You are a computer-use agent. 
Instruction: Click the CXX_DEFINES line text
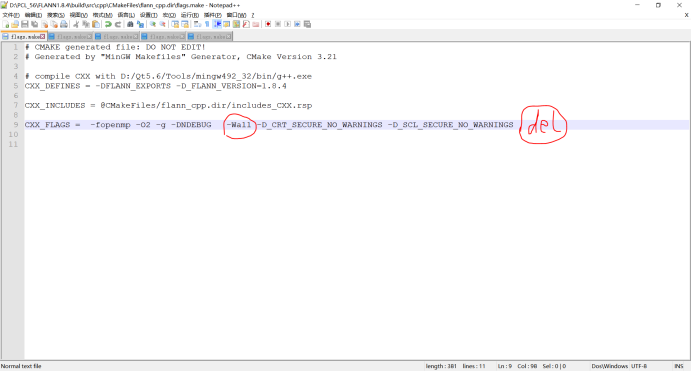click(x=155, y=86)
